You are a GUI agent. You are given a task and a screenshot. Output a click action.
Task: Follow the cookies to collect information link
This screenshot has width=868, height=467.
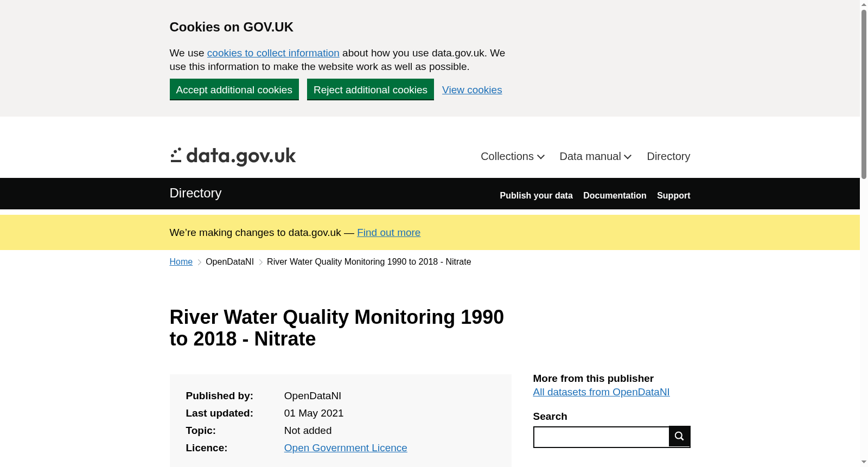tap(273, 53)
